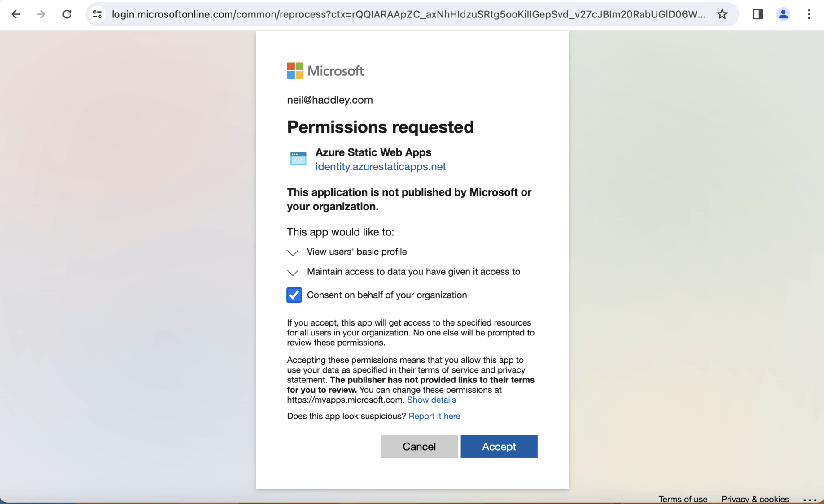This screenshot has width=824, height=504.
Task: Click the Azure Static Web Apps icon
Action: coord(298,159)
